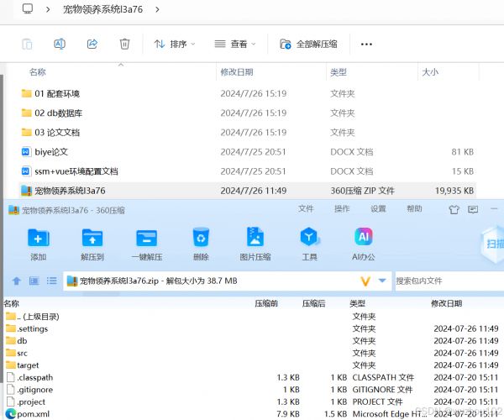
Task: Open 设置 menu in 360压缩
Action: click(x=378, y=208)
